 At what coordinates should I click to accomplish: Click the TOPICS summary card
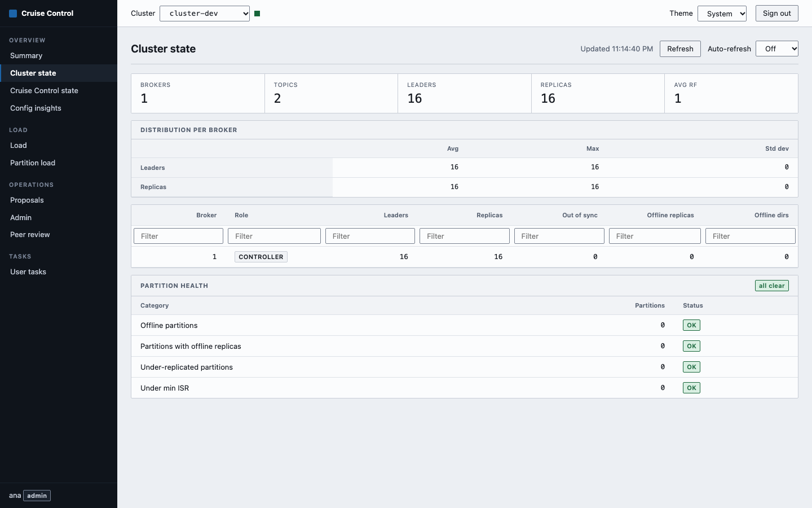pyautogui.click(x=332, y=94)
